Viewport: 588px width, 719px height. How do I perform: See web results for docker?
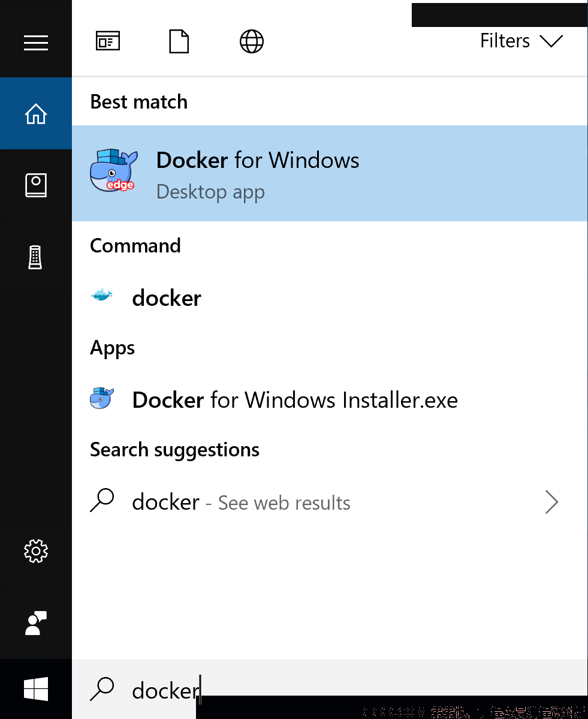(x=330, y=502)
